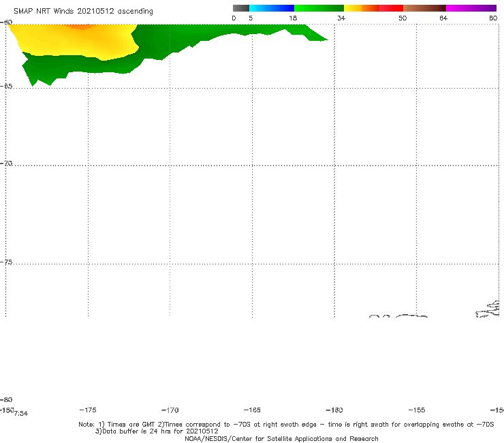Click the orange high-wind patch on the map
Screen dimensions: 504x443
tap(82, 27)
